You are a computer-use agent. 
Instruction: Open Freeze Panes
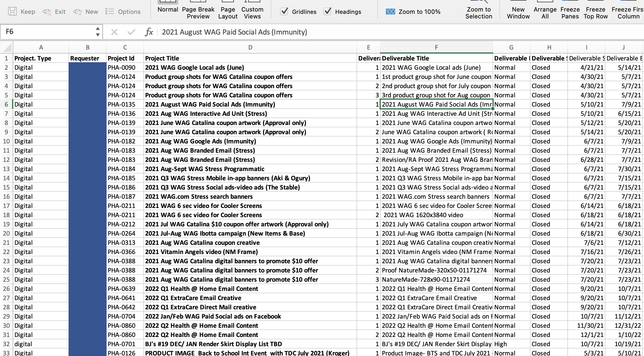(570, 10)
